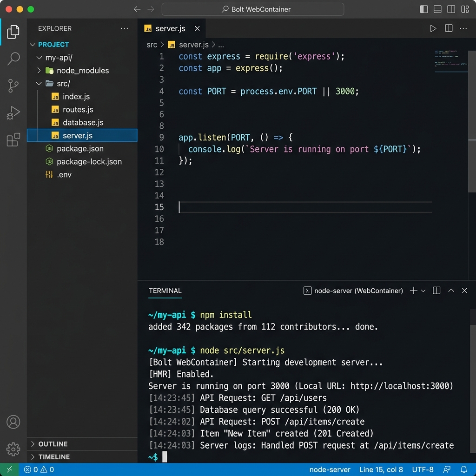The width and height of the screenshot is (476, 476).
Task: Click src in the breadcrumb
Action: (x=152, y=45)
